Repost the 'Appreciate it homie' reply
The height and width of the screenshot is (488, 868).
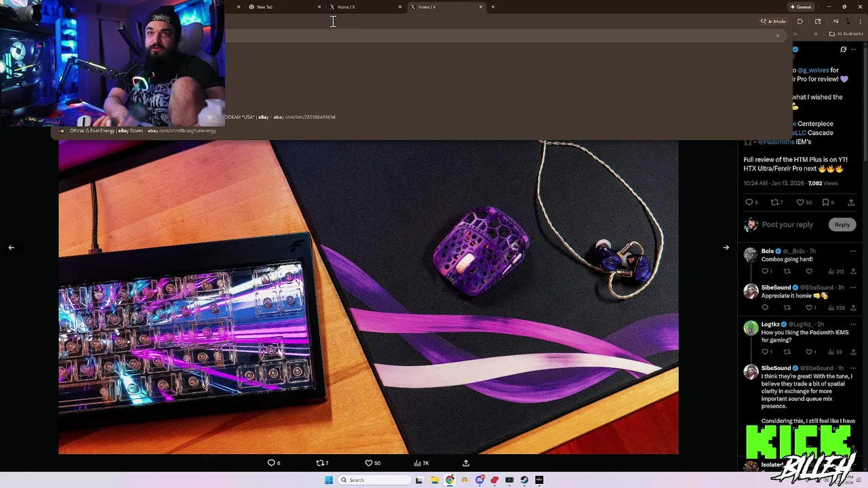pos(787,308)
